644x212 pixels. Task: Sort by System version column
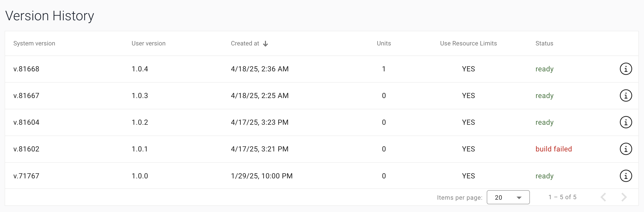(x=34, y=44)
